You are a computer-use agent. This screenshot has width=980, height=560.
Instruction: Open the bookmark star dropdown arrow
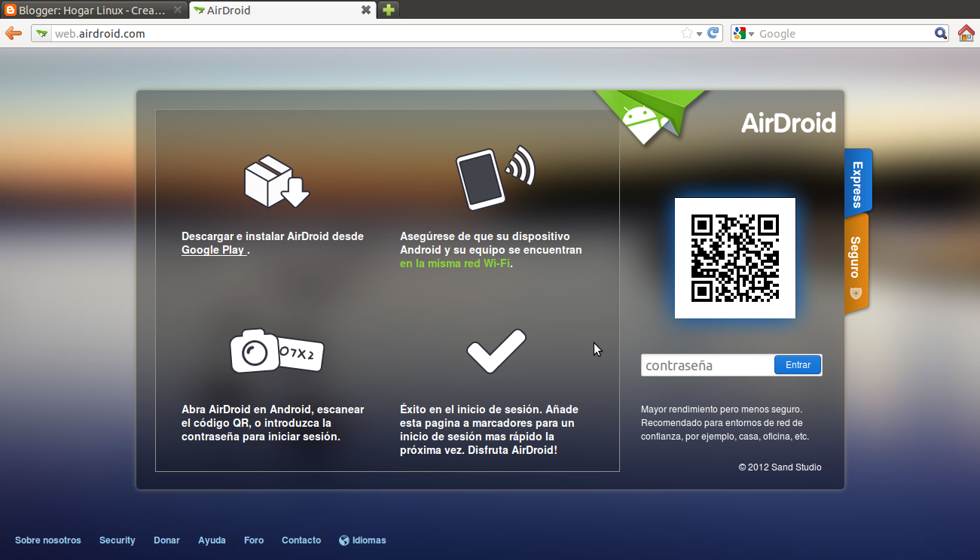coord(699,34)
